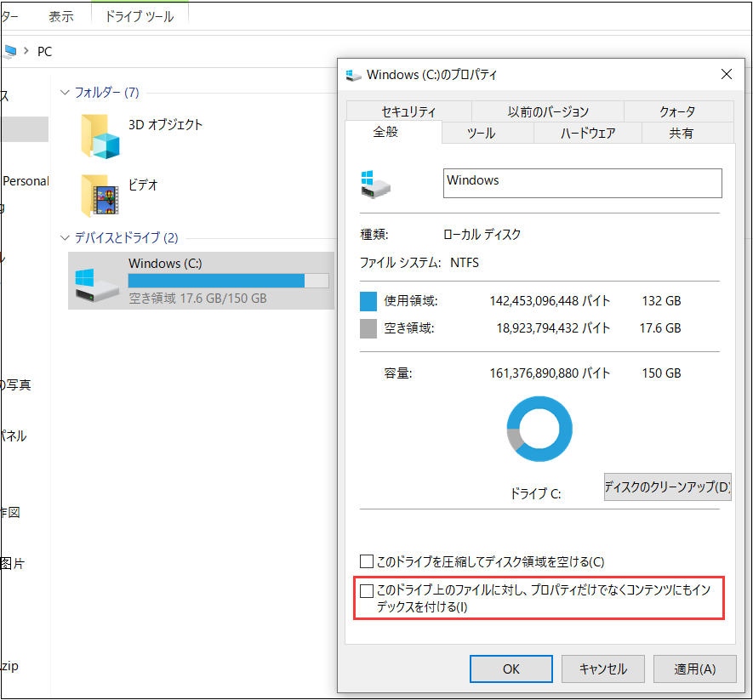Click the ビデオ folder icon
Viewport: 753px width, 700px height.
pyautogui.click(x=100, y=196)
